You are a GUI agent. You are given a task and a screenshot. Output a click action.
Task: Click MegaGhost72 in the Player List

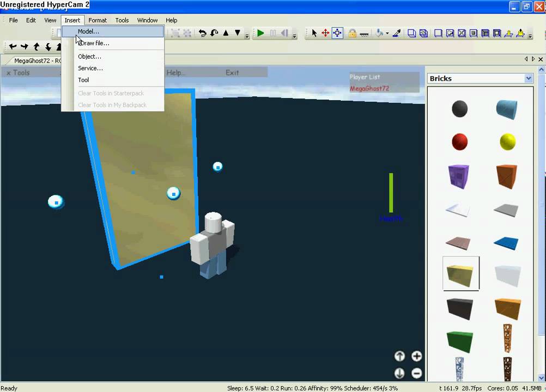(369, 88)
